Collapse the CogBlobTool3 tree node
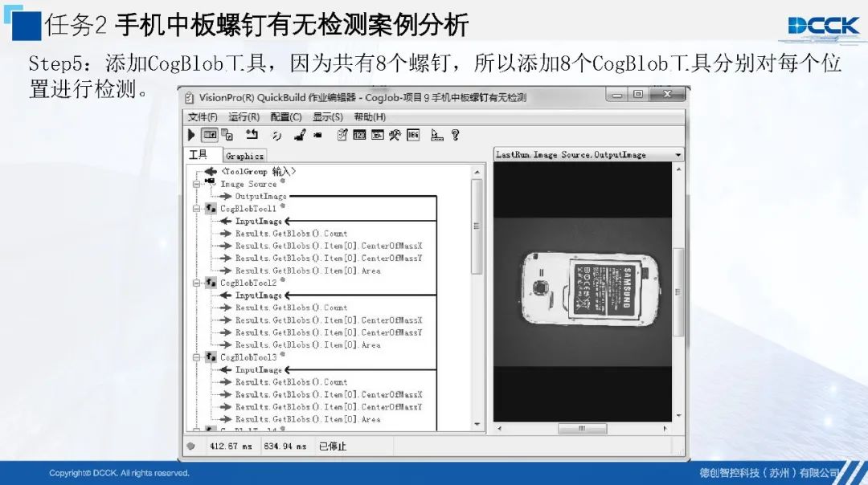This screenshot has height=485, width=868. point(196,357)
